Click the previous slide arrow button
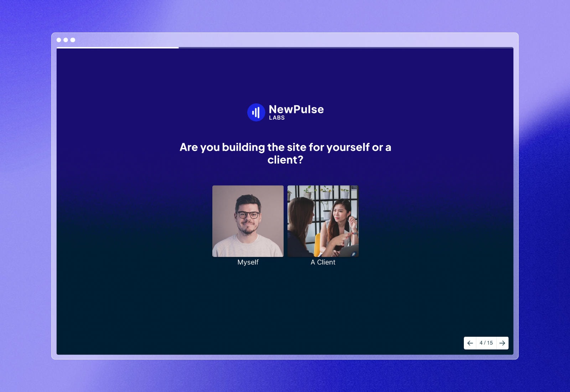The image size is (570, 392). (x=470, y=343)
